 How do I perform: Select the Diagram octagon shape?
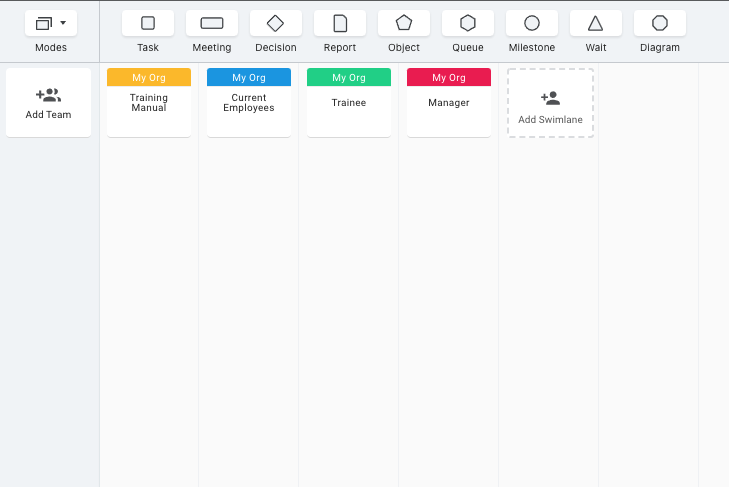click(x=660, y=23)
